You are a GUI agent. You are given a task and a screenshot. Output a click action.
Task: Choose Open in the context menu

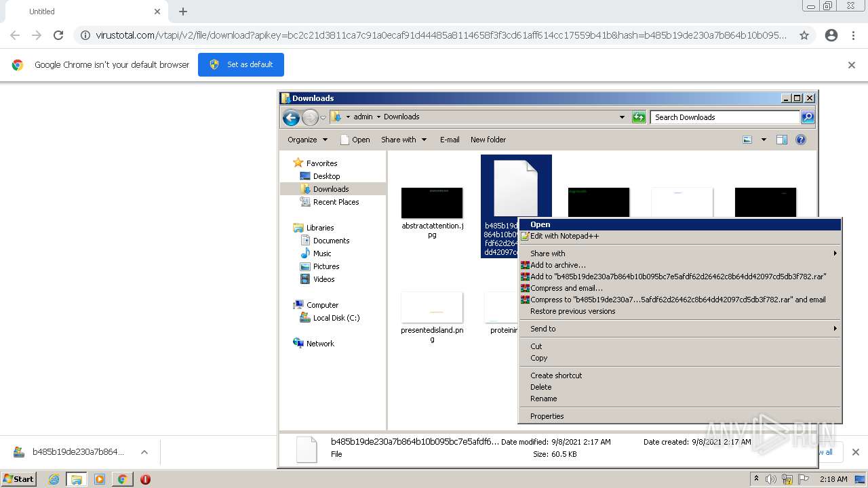pos(679,224)
